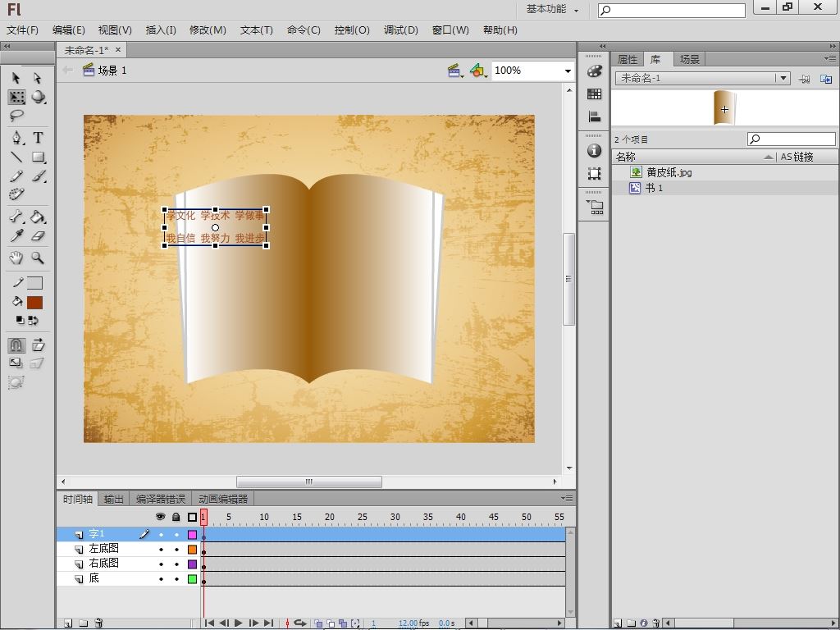This screenshot has width=840, height=630.
Task: Select 黄皮纸.jpg in the library
Action: [x=669, y=172]
